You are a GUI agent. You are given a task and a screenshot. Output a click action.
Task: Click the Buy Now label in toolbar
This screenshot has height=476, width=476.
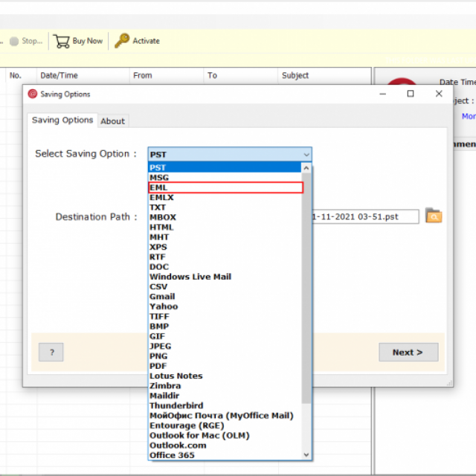88,41
